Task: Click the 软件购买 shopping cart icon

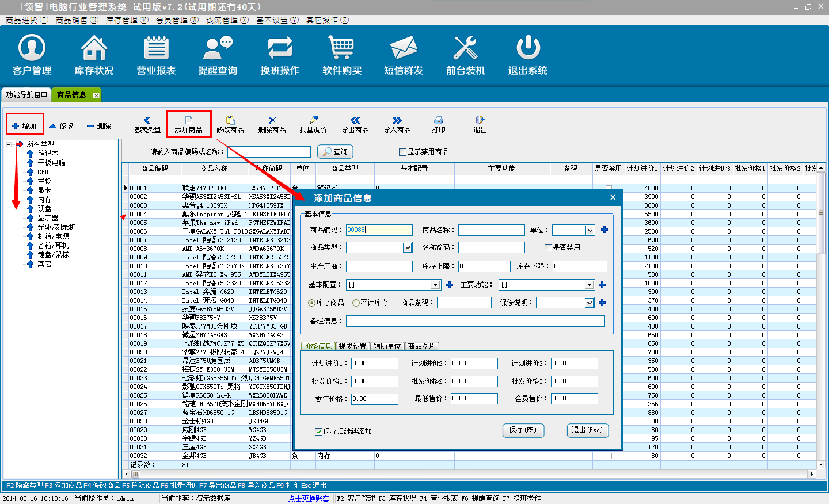Action: pos(342,48)
